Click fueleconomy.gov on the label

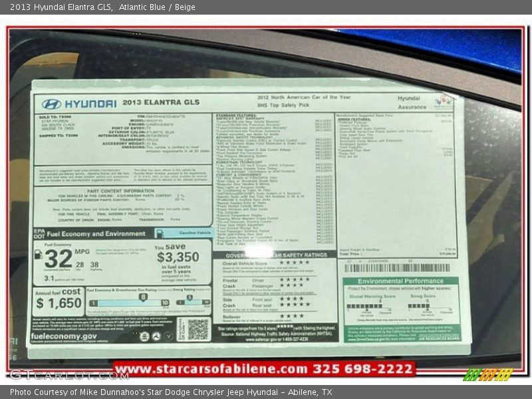[64, 336]
